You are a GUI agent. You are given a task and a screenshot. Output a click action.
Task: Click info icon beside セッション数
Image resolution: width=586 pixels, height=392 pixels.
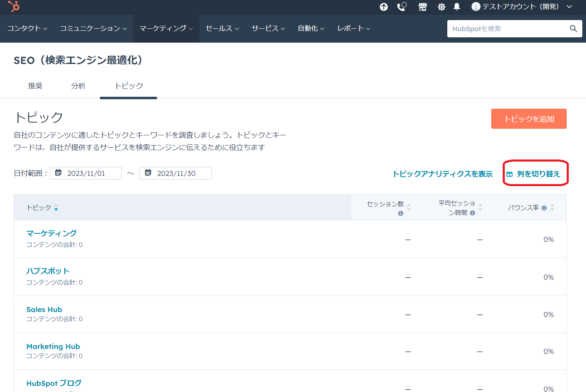(x=401, y=213)
